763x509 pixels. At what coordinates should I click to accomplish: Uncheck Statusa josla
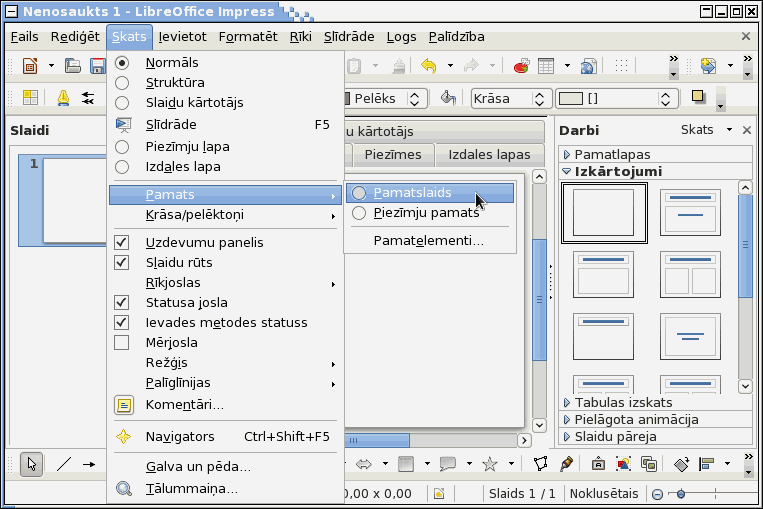[x=122, y=302]
